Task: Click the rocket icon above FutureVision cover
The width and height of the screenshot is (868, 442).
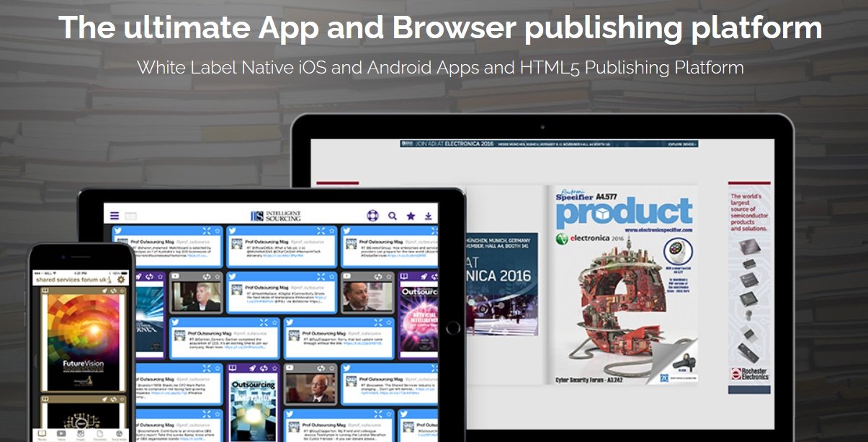Action: click(x=105, y=291)
